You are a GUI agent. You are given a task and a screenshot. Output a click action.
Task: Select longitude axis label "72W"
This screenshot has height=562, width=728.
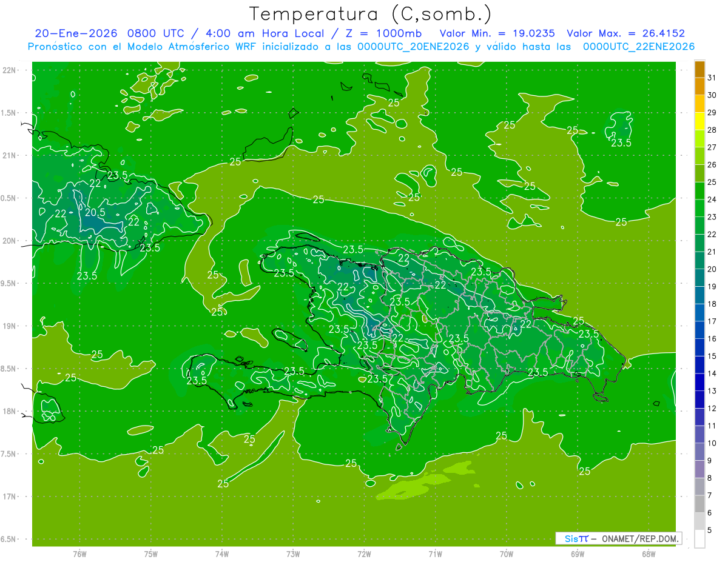click(x=364, y=554)
